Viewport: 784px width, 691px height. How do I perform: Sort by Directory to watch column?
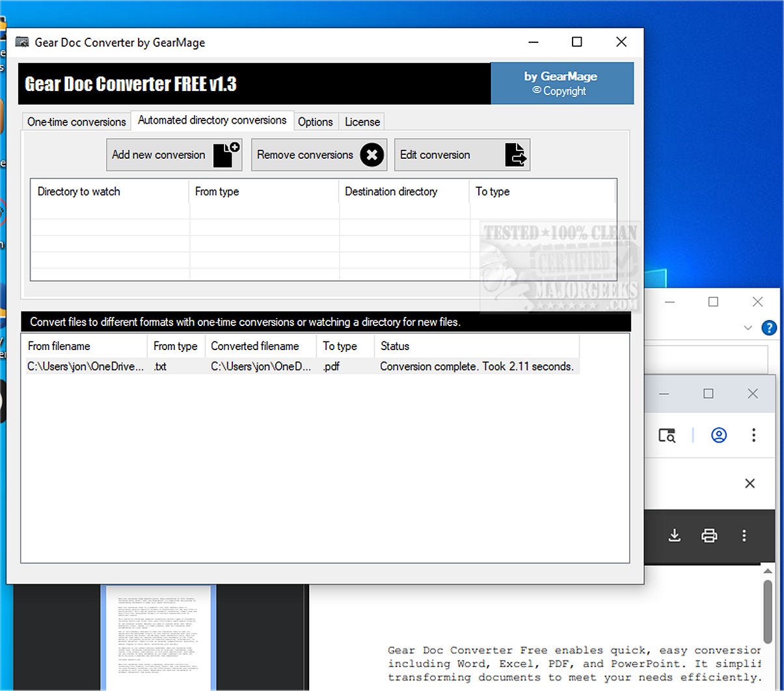point(110,191)
